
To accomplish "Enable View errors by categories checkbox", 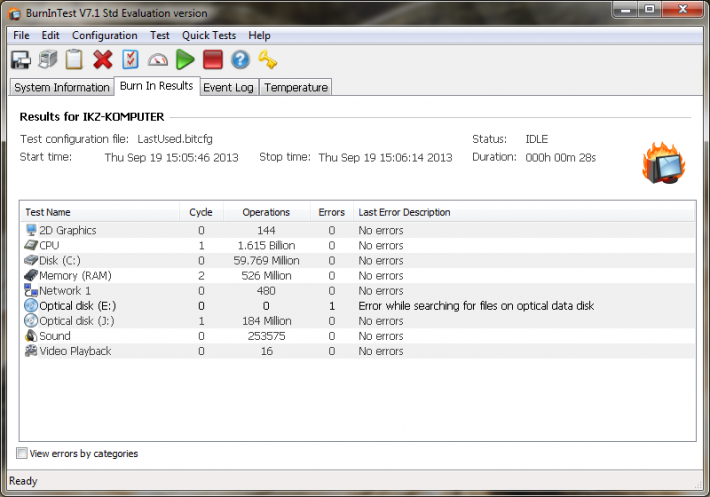I will click(22, 453).
